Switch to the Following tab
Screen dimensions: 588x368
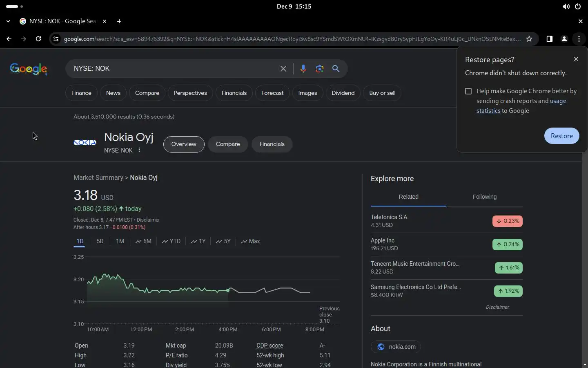tap(484, 197)
